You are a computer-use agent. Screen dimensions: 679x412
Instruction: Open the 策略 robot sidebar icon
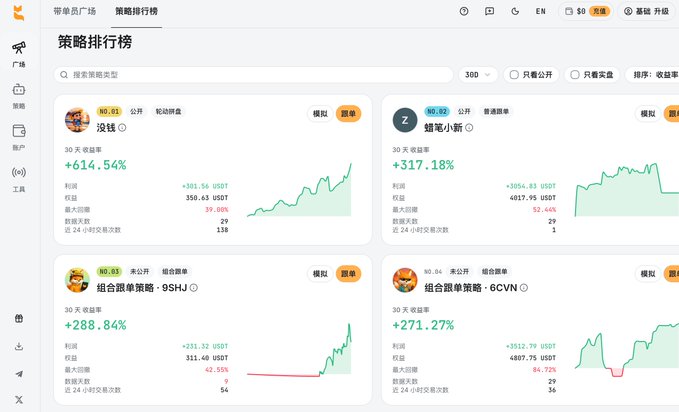click(x=19, y=89)
